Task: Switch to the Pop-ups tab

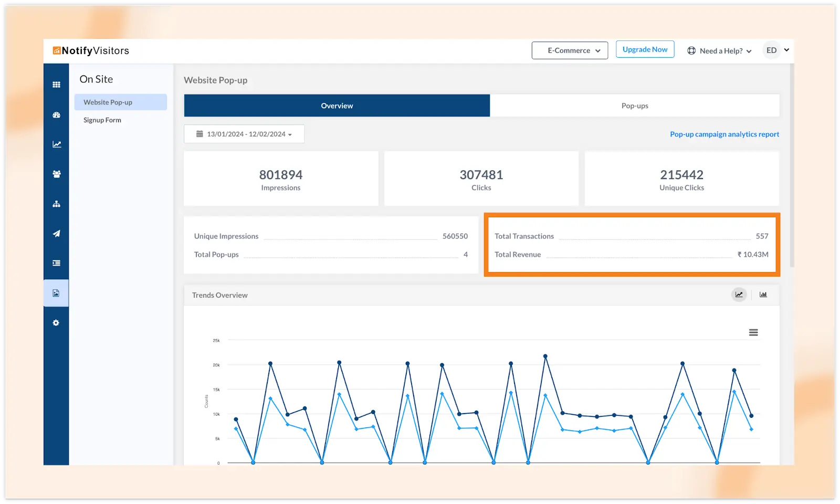Action: coord(634,106)
